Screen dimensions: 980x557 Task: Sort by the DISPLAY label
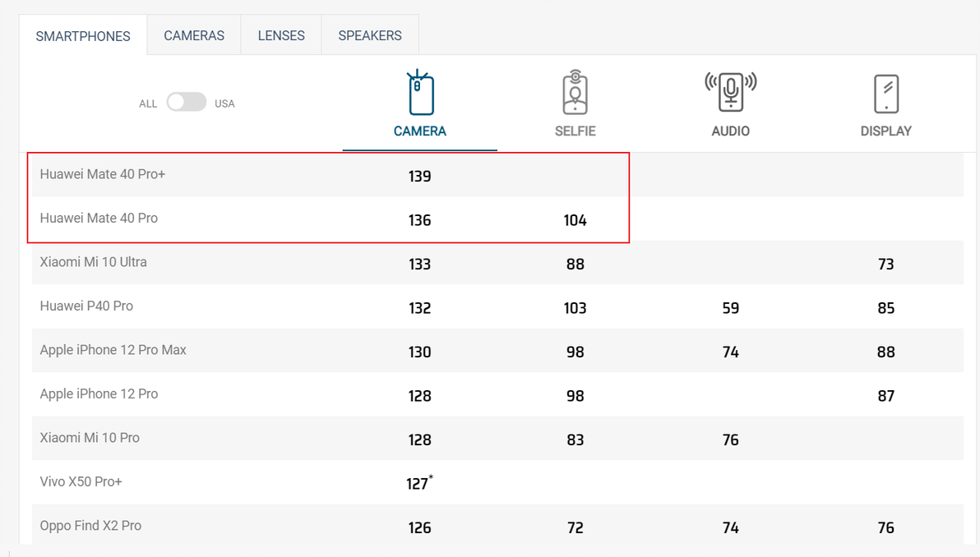pos(885,131)
